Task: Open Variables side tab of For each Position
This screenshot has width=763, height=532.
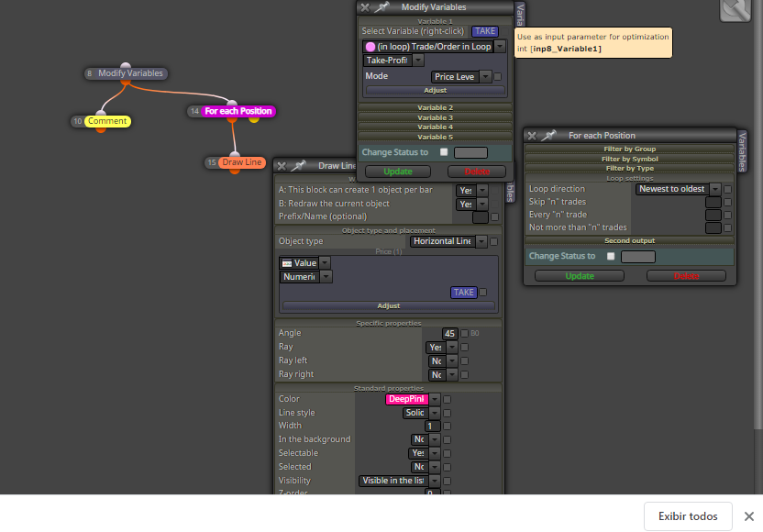Action: tap(742, 151)
